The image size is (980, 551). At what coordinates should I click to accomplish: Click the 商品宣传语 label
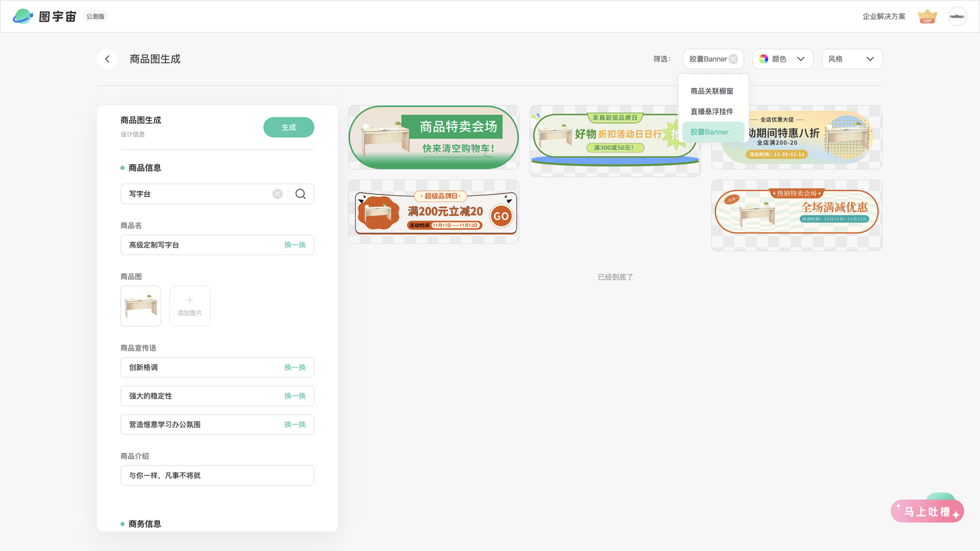click(x=139, y=348)
